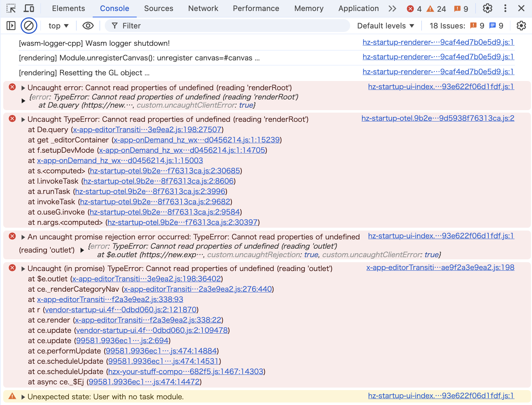This screenshot has width=532, height=405.
Task: Open the Default levels dropdown
Action: (x=385, y=25)
